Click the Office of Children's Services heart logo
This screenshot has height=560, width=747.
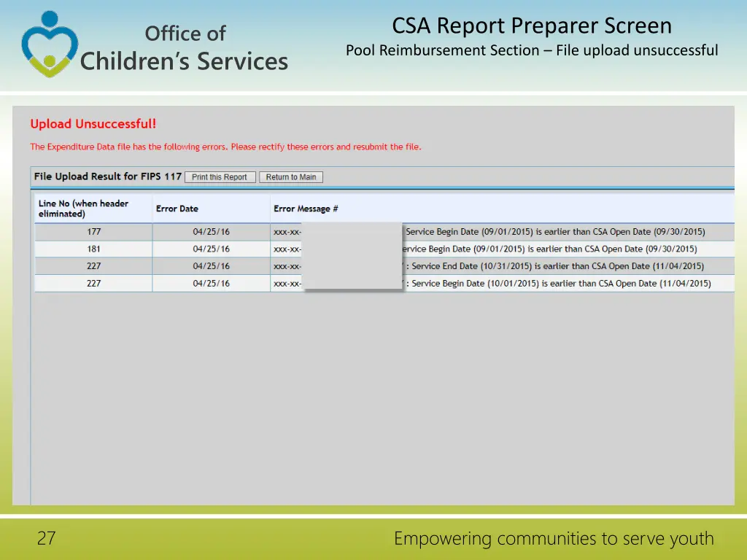coord(48,45)
